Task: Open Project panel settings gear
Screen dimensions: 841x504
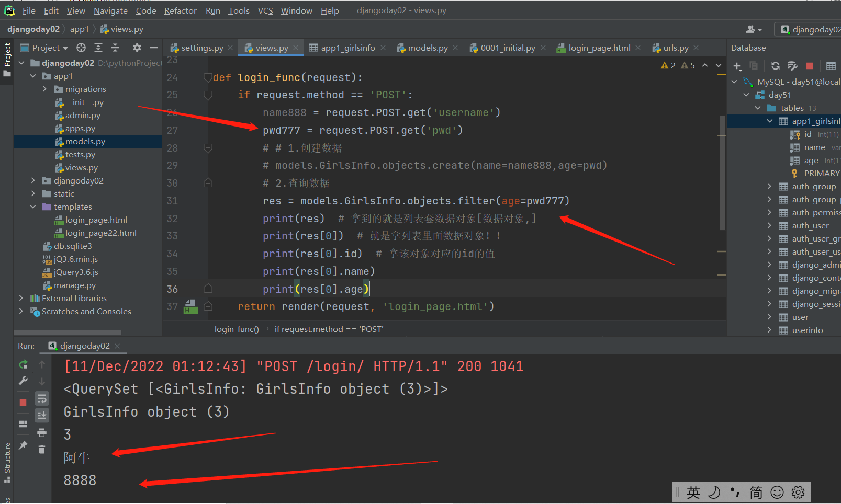Action: click(137, 48)
